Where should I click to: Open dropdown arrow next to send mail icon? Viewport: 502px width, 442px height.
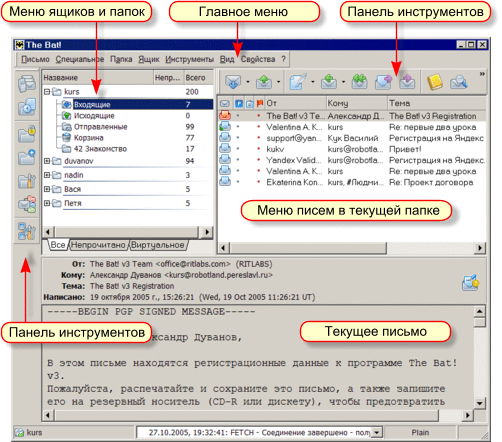coord(278,82)
